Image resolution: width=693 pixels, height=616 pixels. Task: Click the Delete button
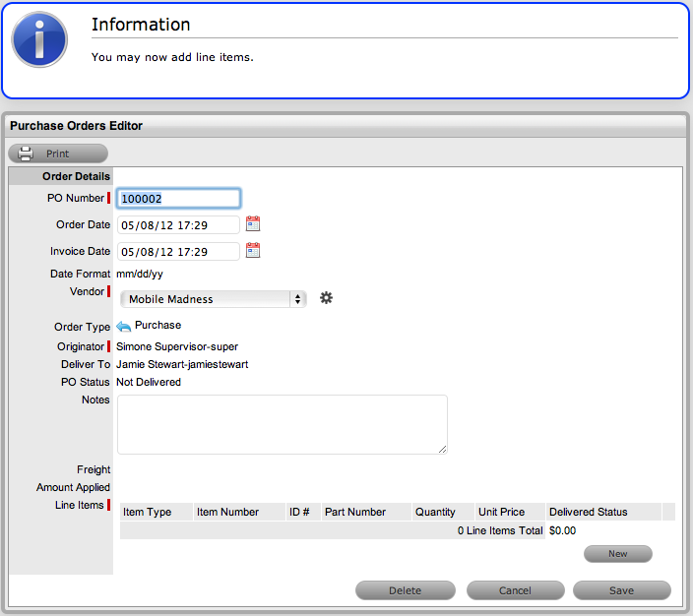[406, 590]
